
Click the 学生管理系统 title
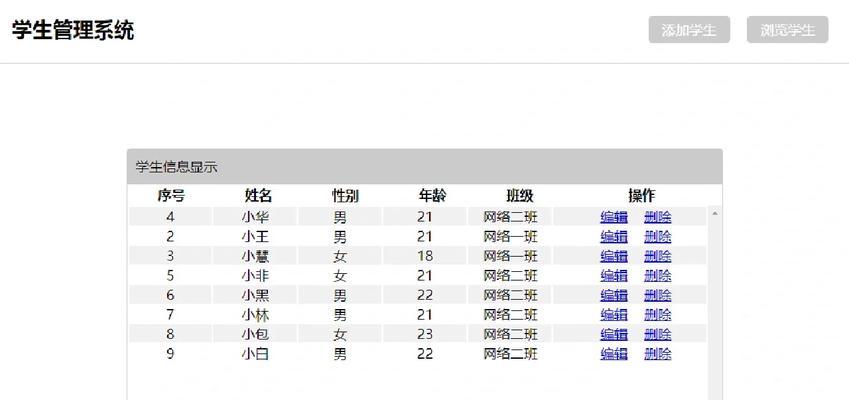point(73,30)
